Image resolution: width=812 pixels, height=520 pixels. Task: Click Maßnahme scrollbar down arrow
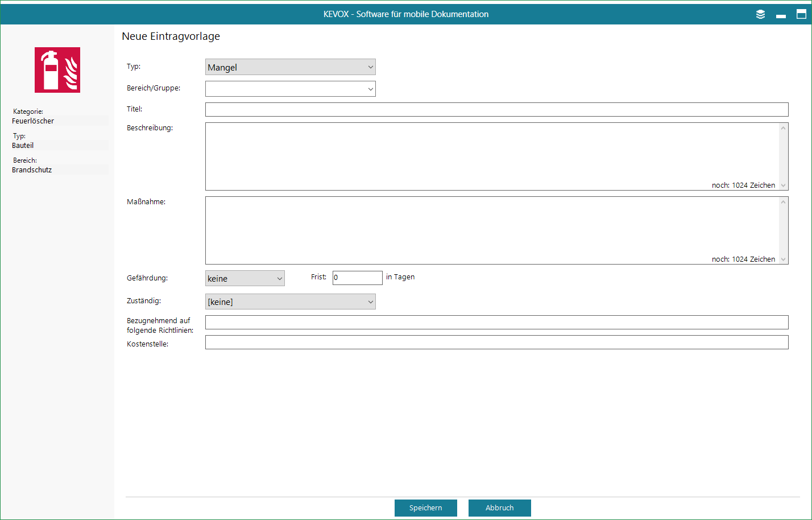coord(784,259)
